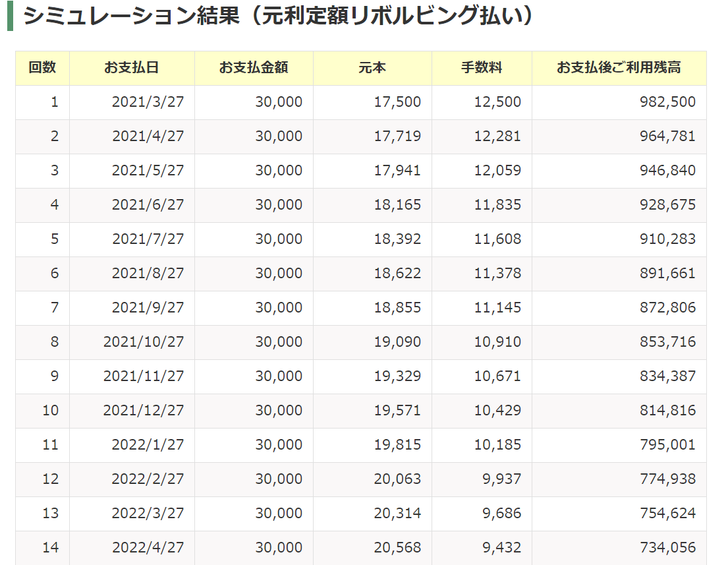Click the 回数 column header

42,68
